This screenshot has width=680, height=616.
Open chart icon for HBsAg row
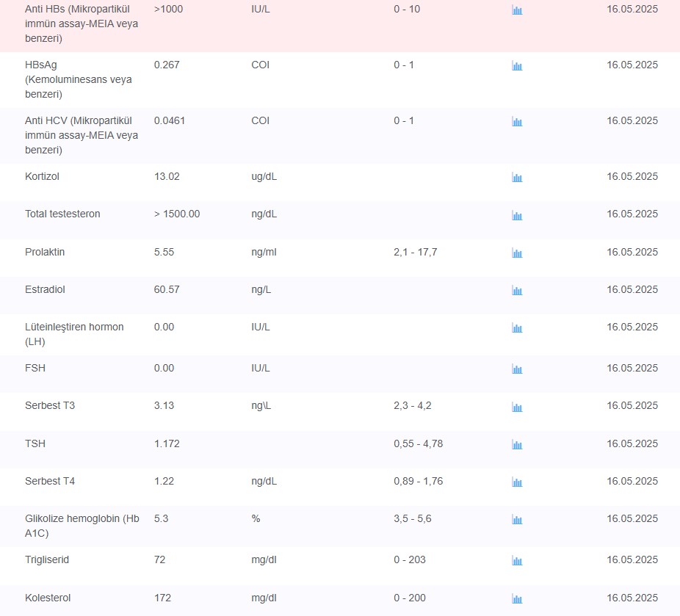(x=517, y=66)
